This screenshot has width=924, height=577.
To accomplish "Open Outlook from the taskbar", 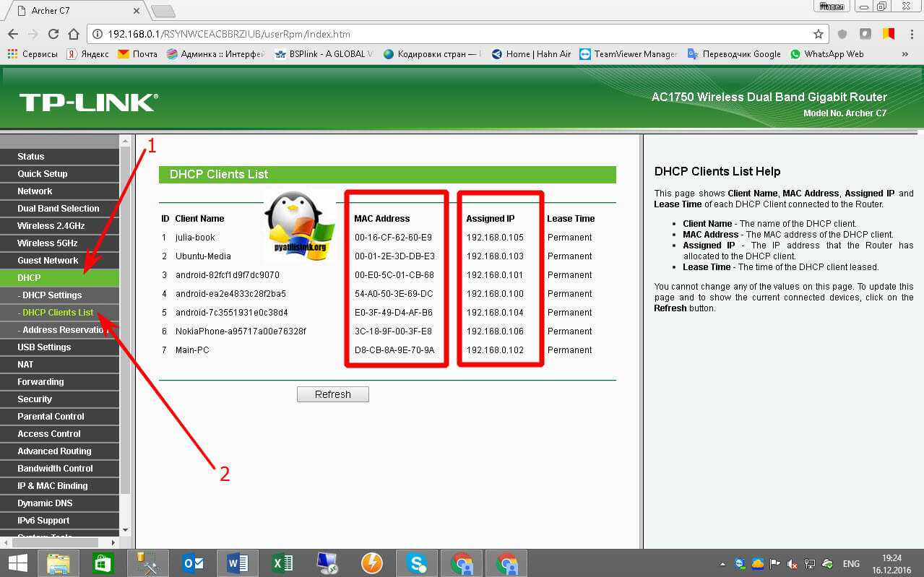I will tap(193, 563).
